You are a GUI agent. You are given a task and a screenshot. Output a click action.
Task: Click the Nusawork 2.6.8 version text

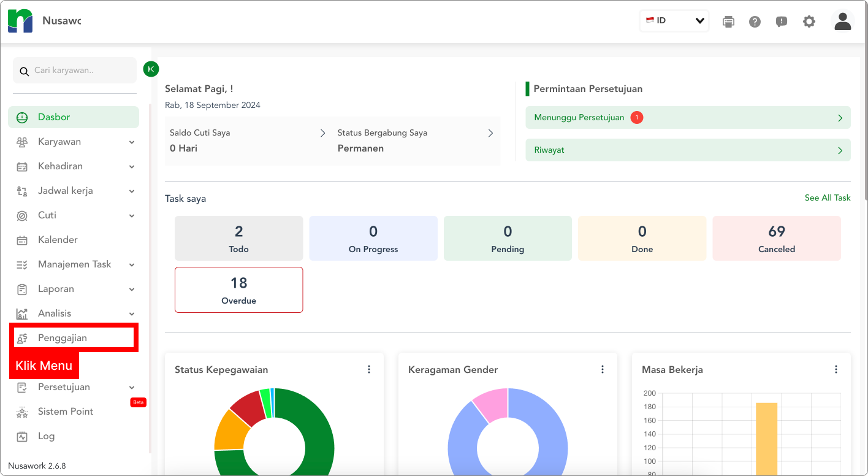(x=37, y=466)
